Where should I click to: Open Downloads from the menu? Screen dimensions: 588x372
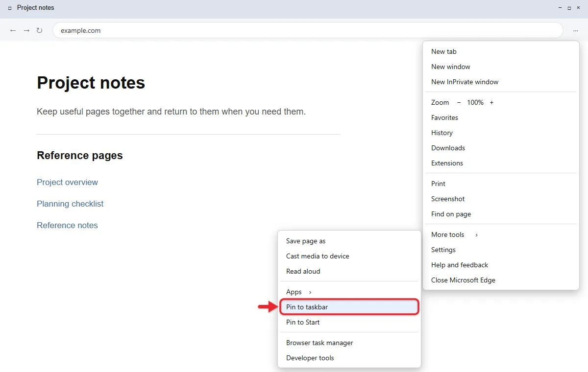(x=501, y=148)
